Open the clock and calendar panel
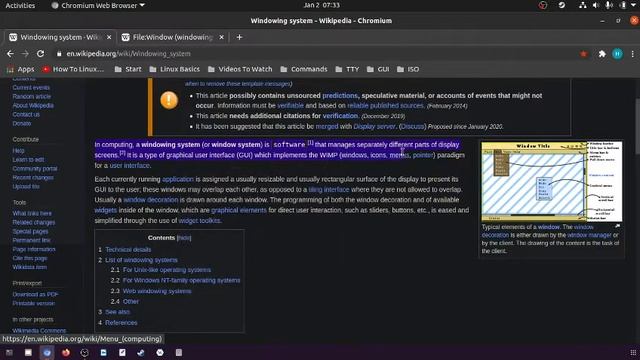 pyautogui.click(x=321, y=5)
